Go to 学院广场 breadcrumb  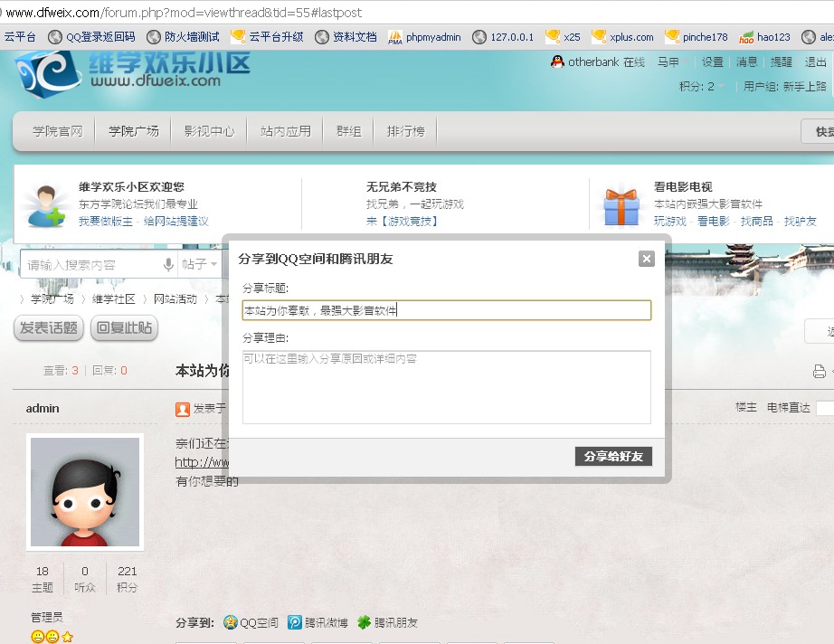coord(52,298)
